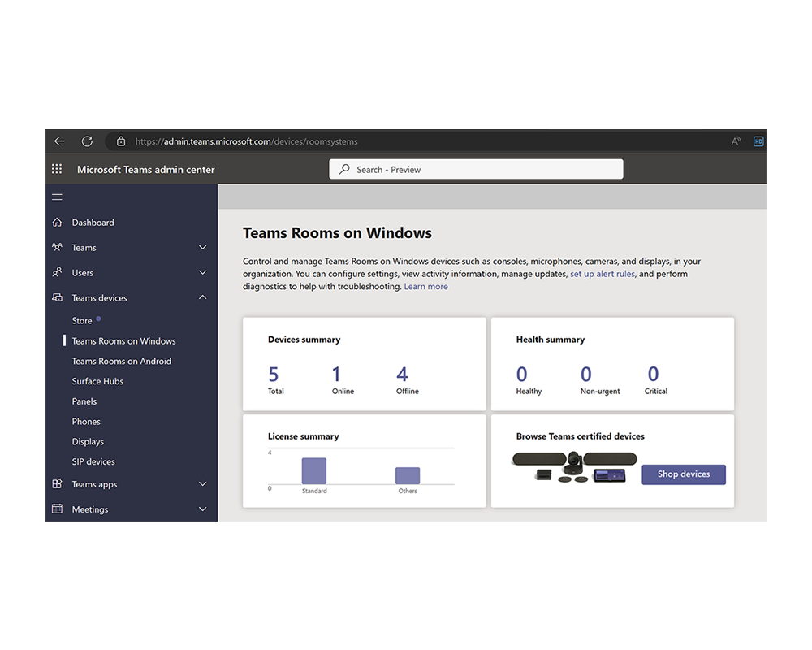Click the Teams devices icon in the sidebar
The height and width of the screenshot is (650, 812).
(x=58, y=297)
